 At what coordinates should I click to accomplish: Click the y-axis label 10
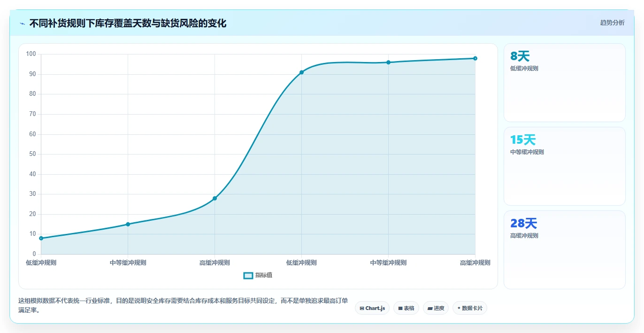coord(32,234)
